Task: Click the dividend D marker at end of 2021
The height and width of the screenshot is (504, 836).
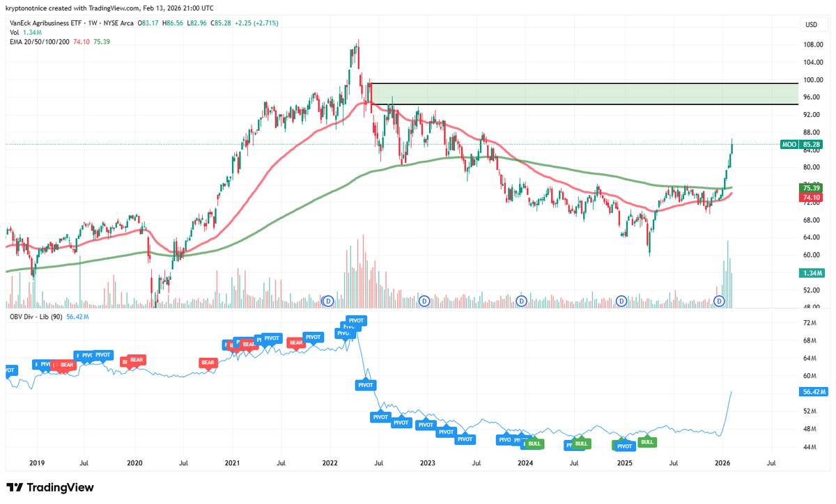Action: tap(328, 301)
